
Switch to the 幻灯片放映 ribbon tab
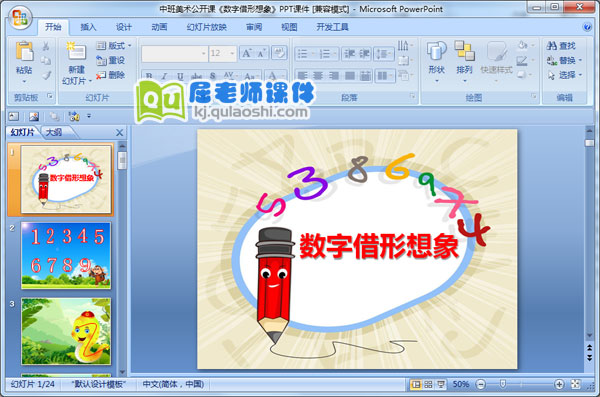(207, 27)
